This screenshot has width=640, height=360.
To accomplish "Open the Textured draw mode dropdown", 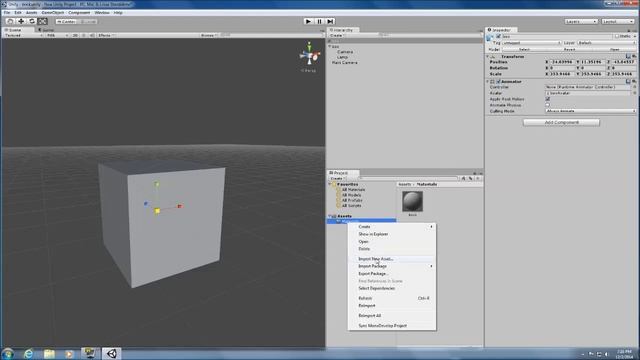I will 23,36.
